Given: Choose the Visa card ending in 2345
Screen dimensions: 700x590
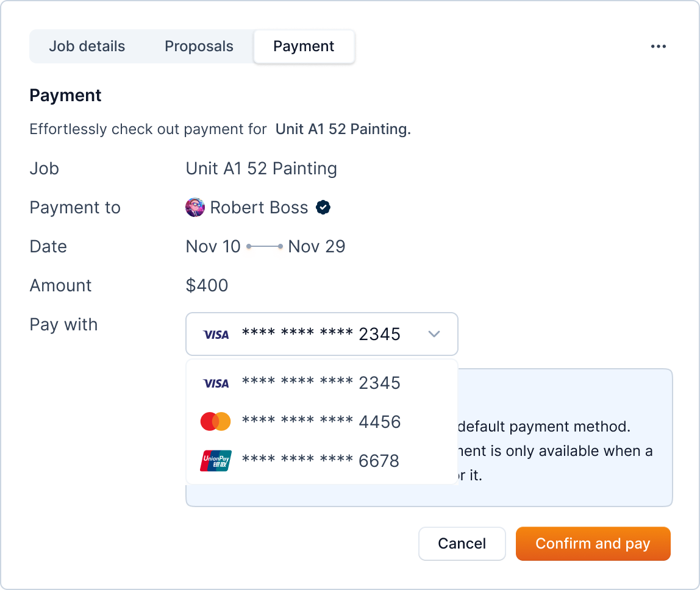Looking at the screenshot, I should tap(321, 383).
